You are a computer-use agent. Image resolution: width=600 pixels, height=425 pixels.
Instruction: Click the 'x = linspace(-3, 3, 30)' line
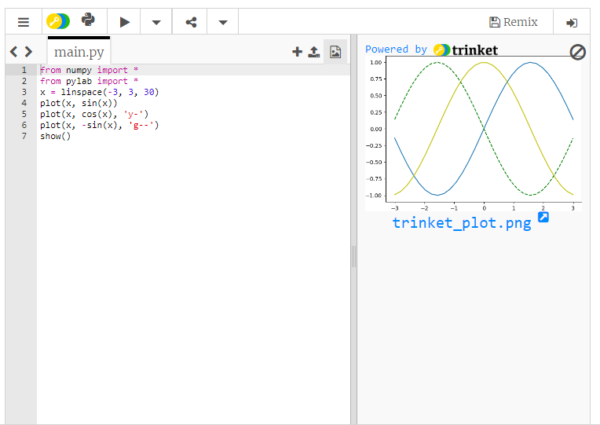coord(99,92)
